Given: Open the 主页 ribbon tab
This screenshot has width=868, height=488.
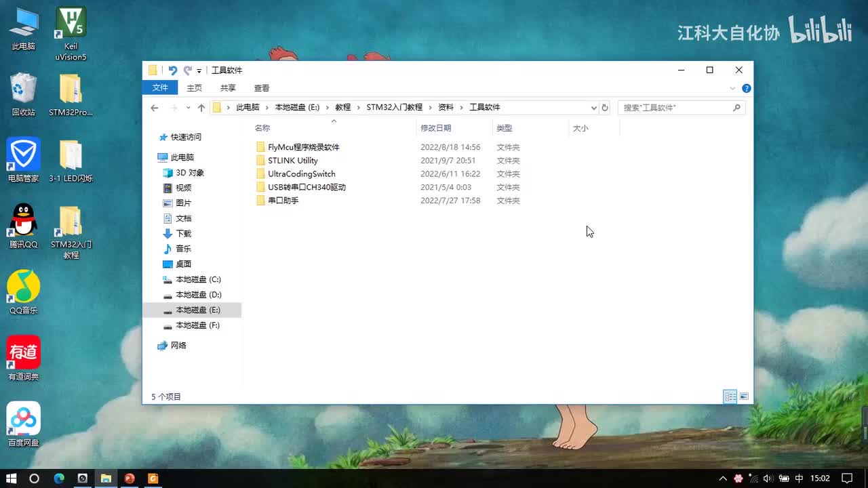Looking at the screenshot, I should 195,88.
